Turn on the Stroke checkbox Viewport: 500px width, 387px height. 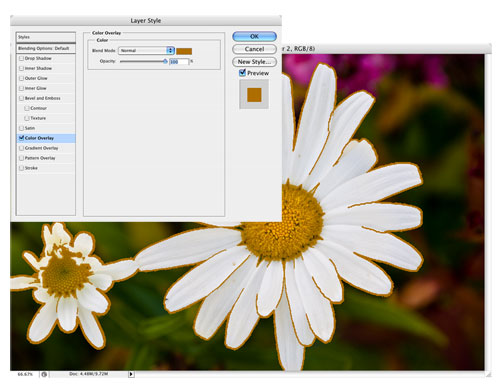(22, 168)
